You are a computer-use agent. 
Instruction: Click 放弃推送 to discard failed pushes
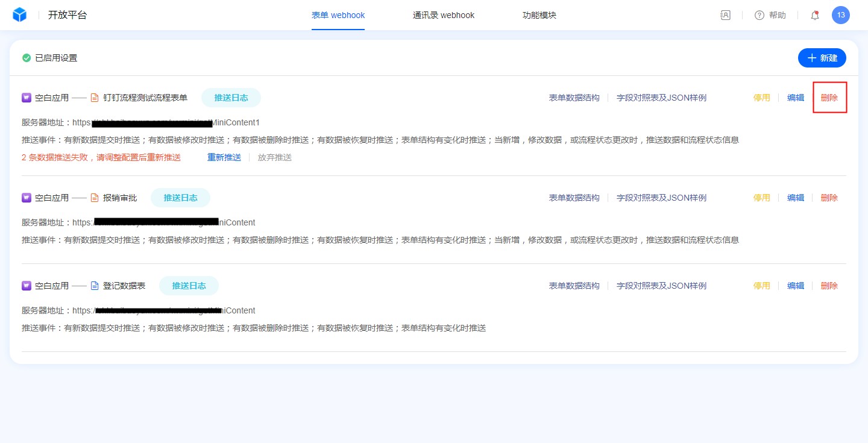[x=275, y=157]
